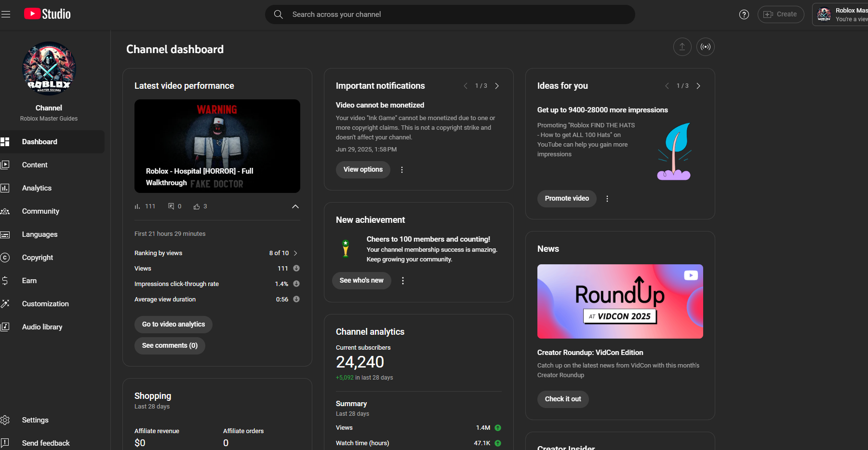The image size is (868, 450).
Task: Open the RoundUp VidCon 2025 news image
Action: coord(620,301)
